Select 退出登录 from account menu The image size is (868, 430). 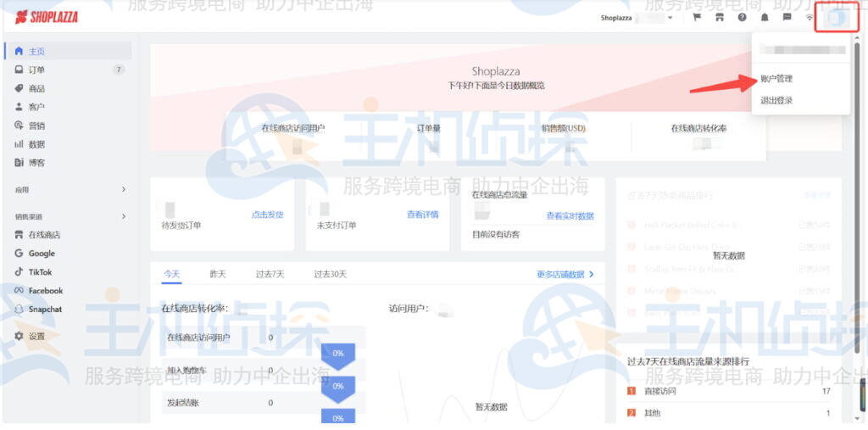coord(776,100)
